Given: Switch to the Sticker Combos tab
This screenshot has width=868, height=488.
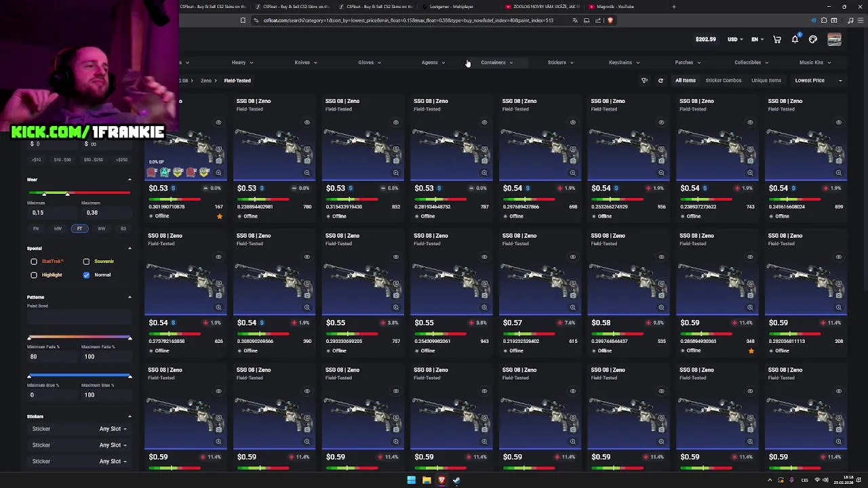Looking at the screenshot, I should pyautogui.click(x=724, y=81).
